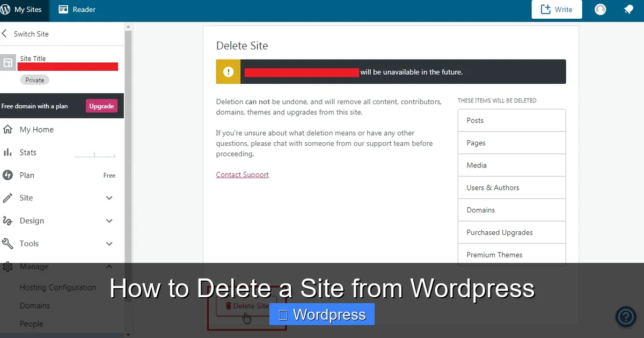Open Stats via the bar chart icon
The height and width of the screenshot is (338, 644).
(x=8, y=152)
